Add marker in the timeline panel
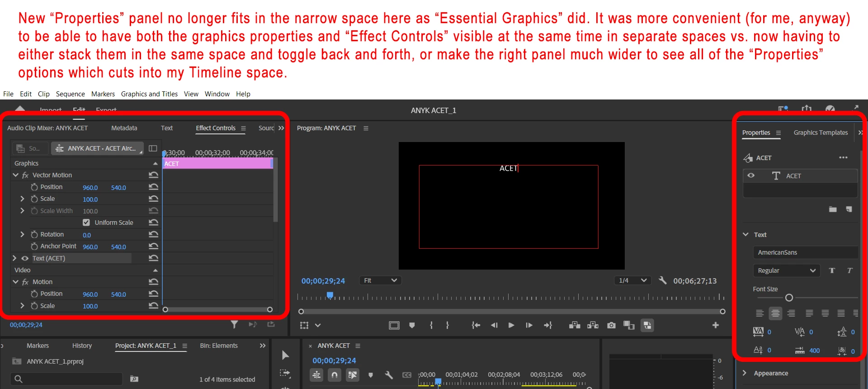This screenshot has height=389, width=868. [x=371, y=375]
